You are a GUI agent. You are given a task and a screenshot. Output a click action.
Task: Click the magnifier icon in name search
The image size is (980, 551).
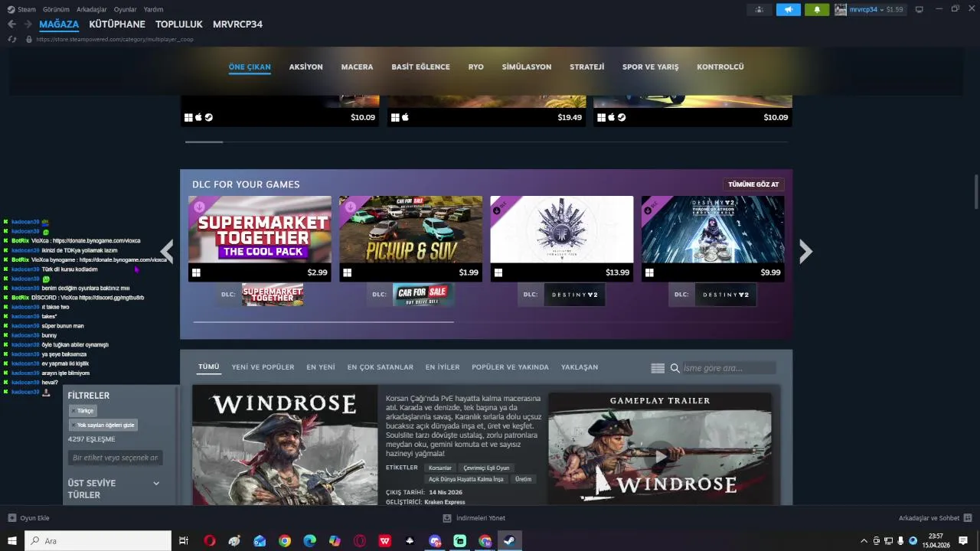[x=675, y=368]
